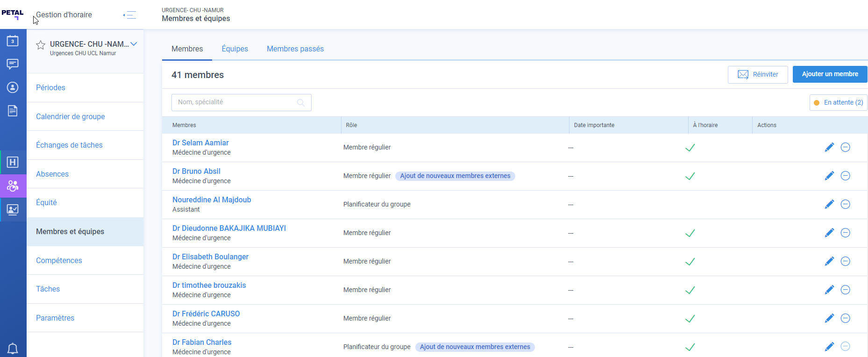Image resolution: width=868 pixels, height=357 pixels.
Task: Switch to the Équipes tab
Action: [x=235, y=49]
